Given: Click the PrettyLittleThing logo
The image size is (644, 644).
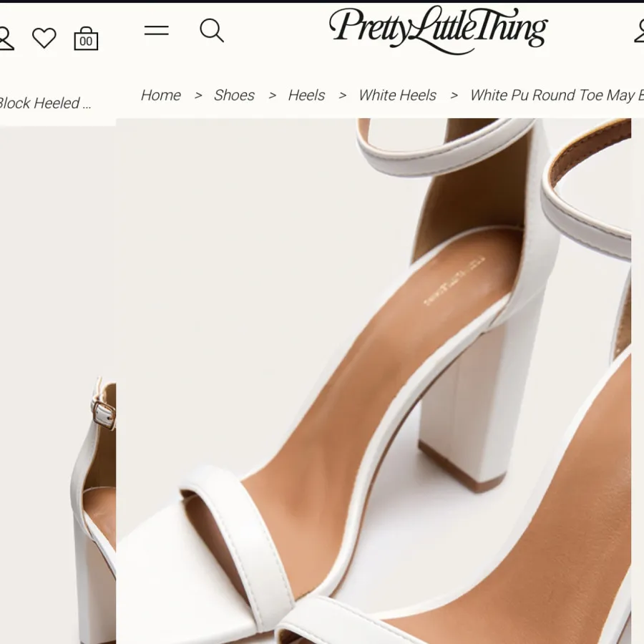Looking at the screenshot, I should click(x=438, y=29).
